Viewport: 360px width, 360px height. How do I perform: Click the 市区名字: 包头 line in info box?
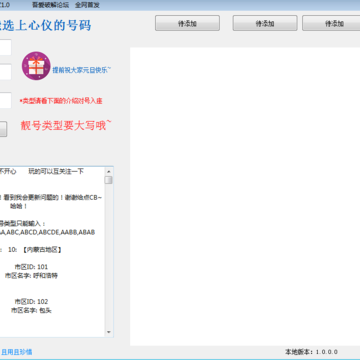click(x=31, y=310)
